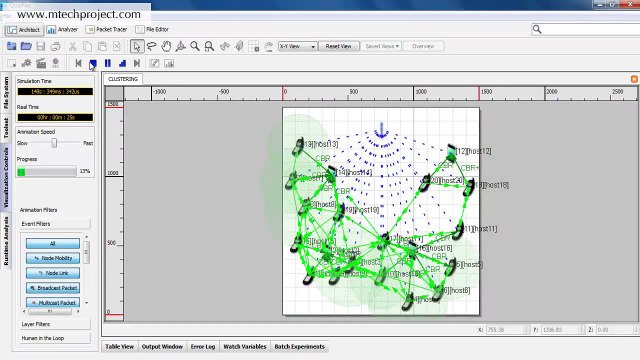Open the Batch Experiments tab
This screenshot has height=360, width=640.
point(300,347)
